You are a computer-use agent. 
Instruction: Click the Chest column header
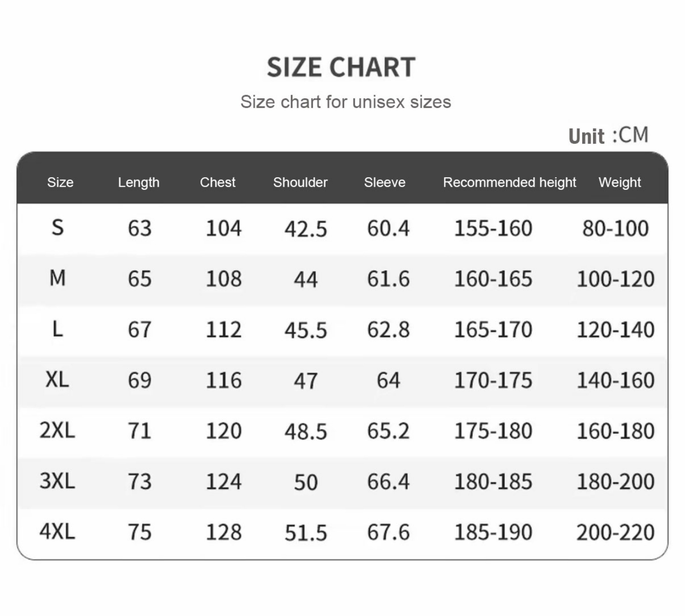point(217,182)
